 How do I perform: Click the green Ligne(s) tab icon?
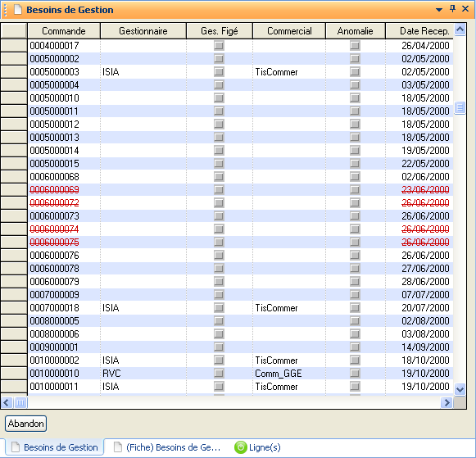coord(240,447)
